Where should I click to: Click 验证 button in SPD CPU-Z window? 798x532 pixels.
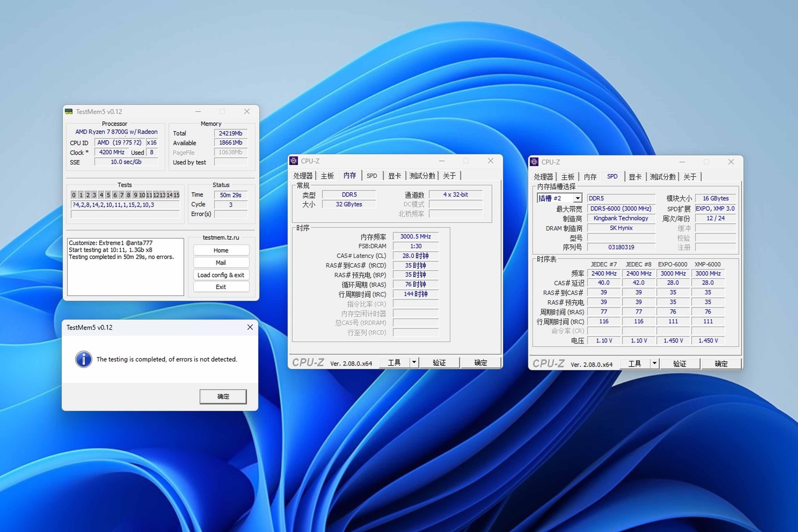click(x=680, y=363)
